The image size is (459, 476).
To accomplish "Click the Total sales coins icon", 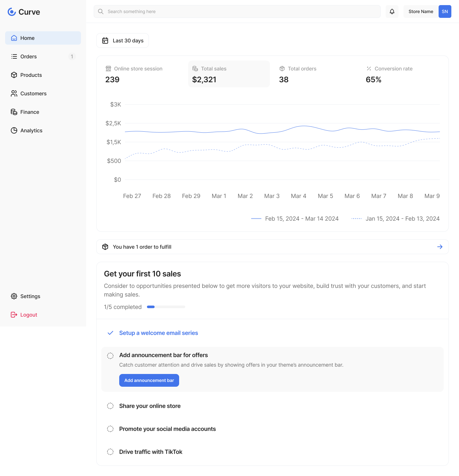I will [x=195, y=69].
